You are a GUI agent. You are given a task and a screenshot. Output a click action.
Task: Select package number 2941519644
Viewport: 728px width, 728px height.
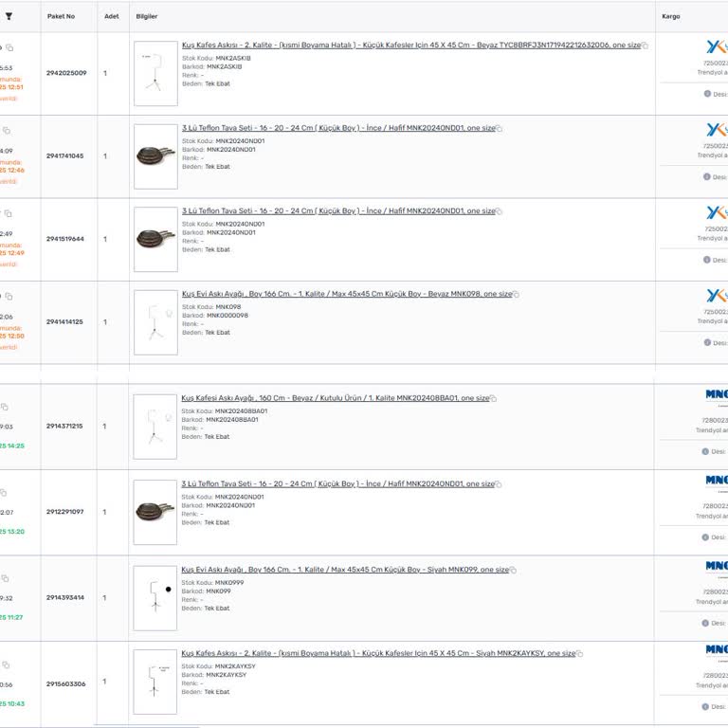[x=65, y=239]
